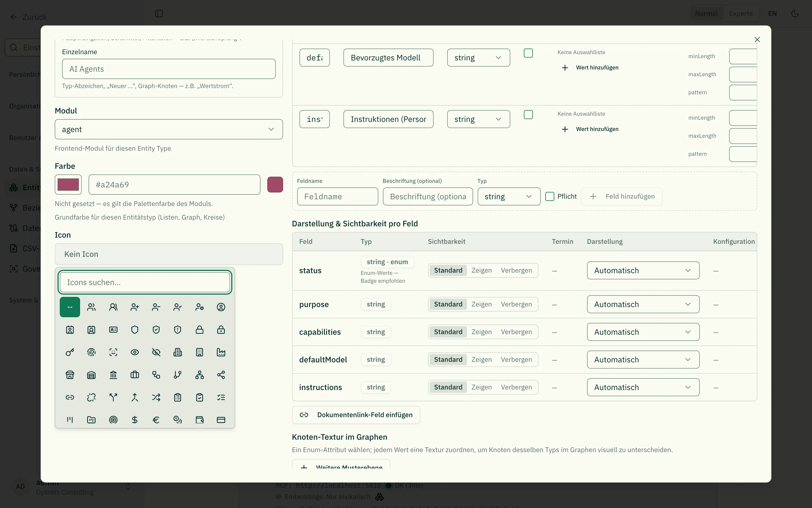The width and height of the screenshot is (812, 508).
Task: Click Feld hinzufügen button
Action: click(622, 196)
